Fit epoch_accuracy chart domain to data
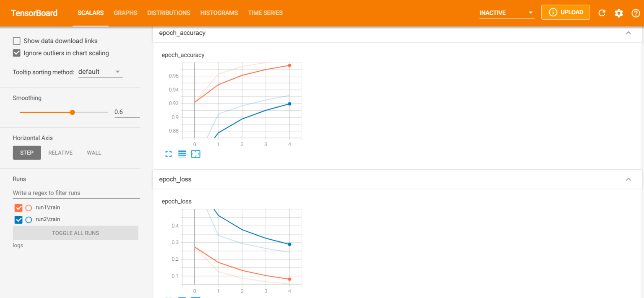This screenshot has height=298, width=644. click(195, 154)
